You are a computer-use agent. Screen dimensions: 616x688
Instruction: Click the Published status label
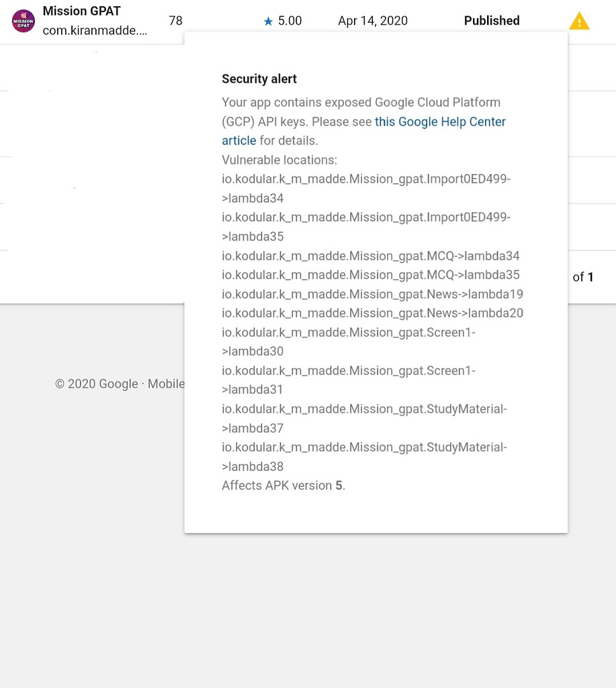click(x=491, y=21)
